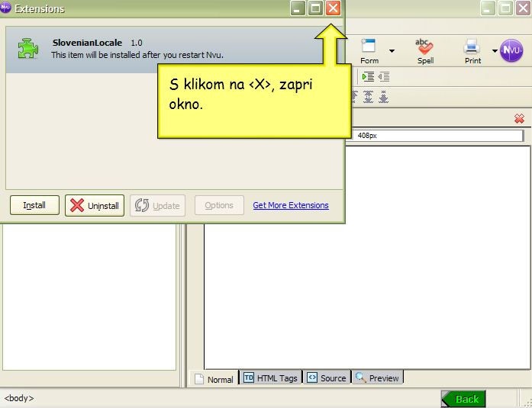Open the Preview tab
The width and height of the screenshot is (532, 408).
coord(377,377)
